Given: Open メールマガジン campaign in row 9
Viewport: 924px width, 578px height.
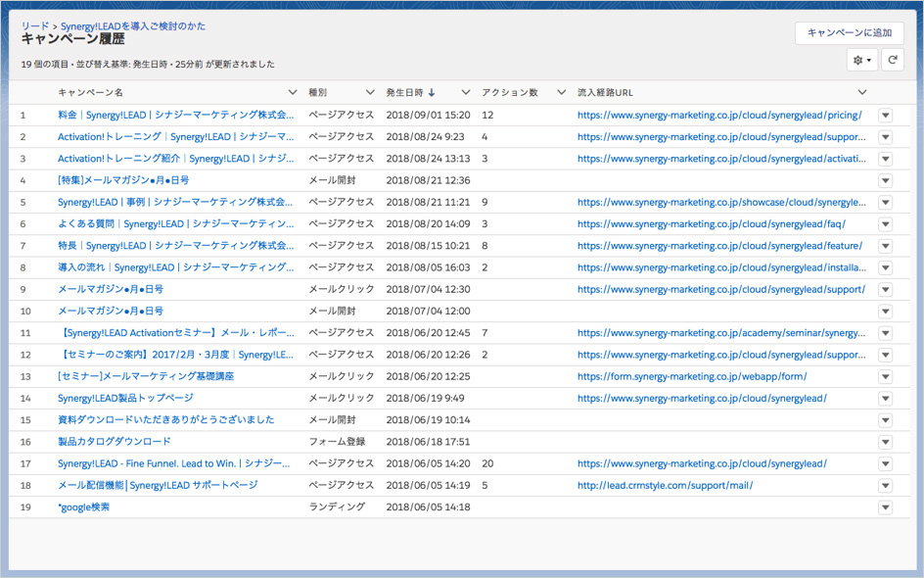Looking at the screenshot, I should [x=111, y=290].
